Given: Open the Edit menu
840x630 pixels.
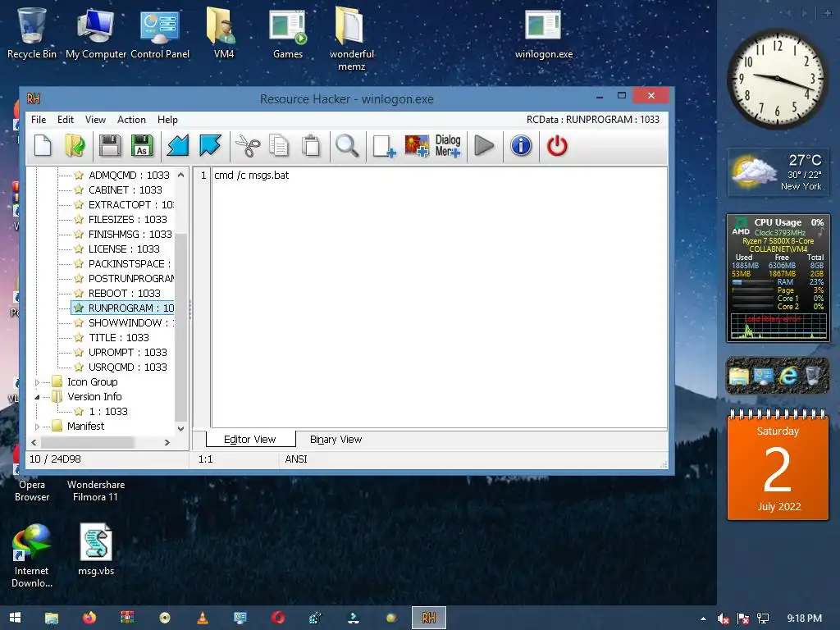Looking at the screenshot, I should coord(66,120).
